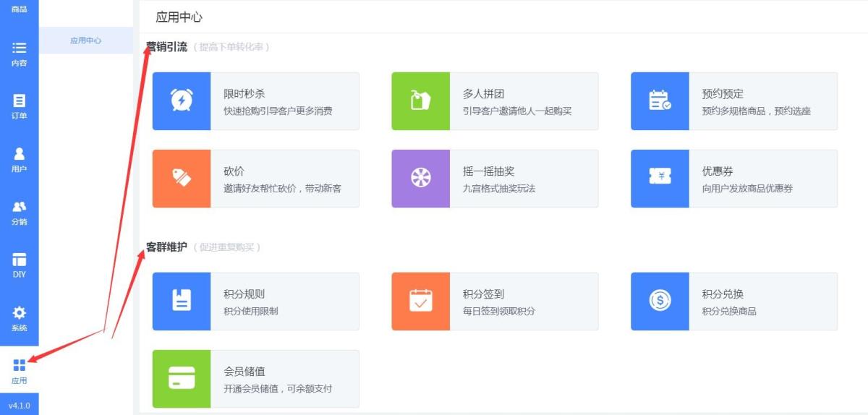Click the 优惠券 coupon ticket icon
The image size is (868, 415).
660,178
